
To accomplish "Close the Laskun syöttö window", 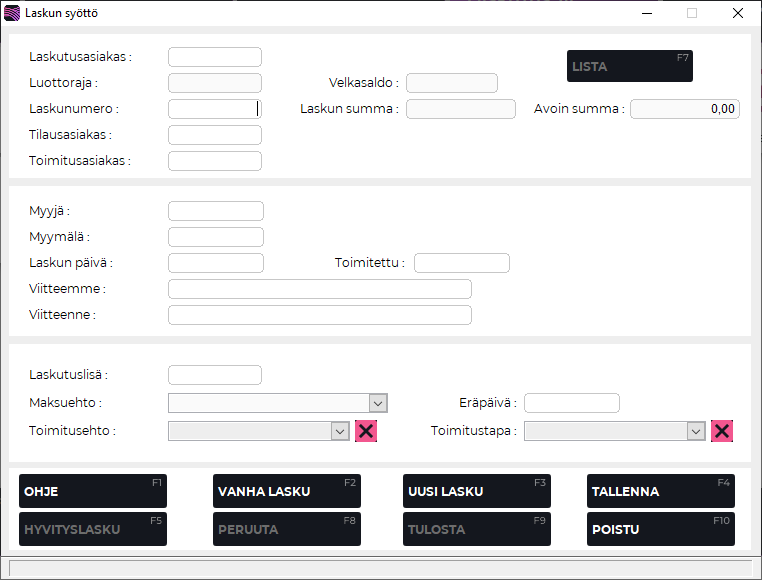I will point(737,14).
